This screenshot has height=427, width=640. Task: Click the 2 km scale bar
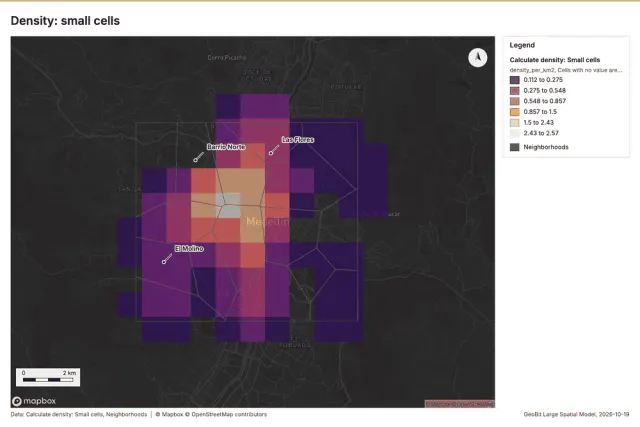(48, 377)
